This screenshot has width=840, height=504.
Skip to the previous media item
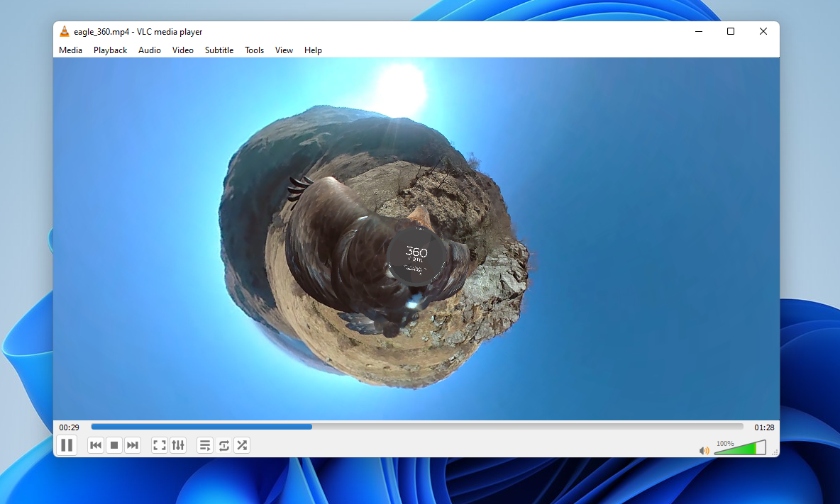95,445
